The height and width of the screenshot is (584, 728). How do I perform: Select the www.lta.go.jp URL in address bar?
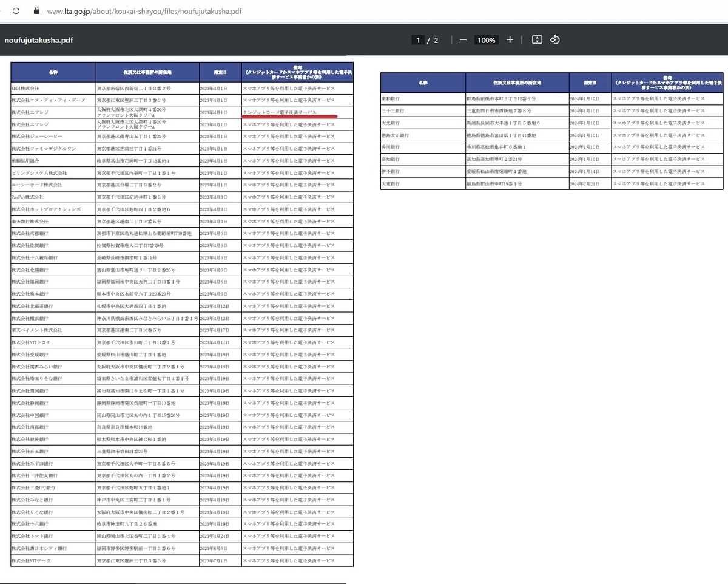(144, 12)
